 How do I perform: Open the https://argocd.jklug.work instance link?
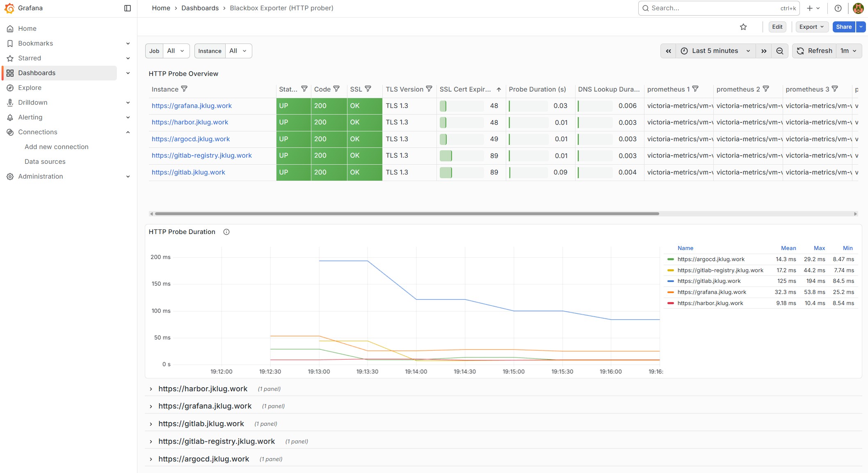coord(190,139)
